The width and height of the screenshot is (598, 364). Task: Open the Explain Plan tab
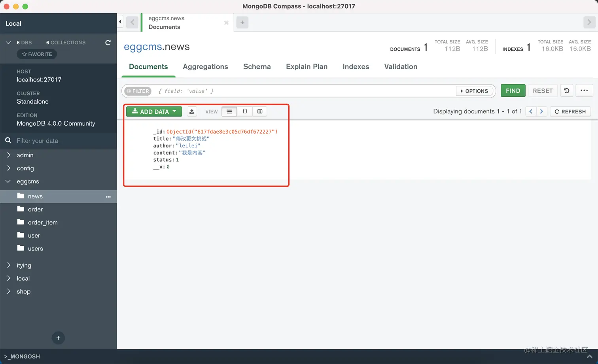(307, 67)
